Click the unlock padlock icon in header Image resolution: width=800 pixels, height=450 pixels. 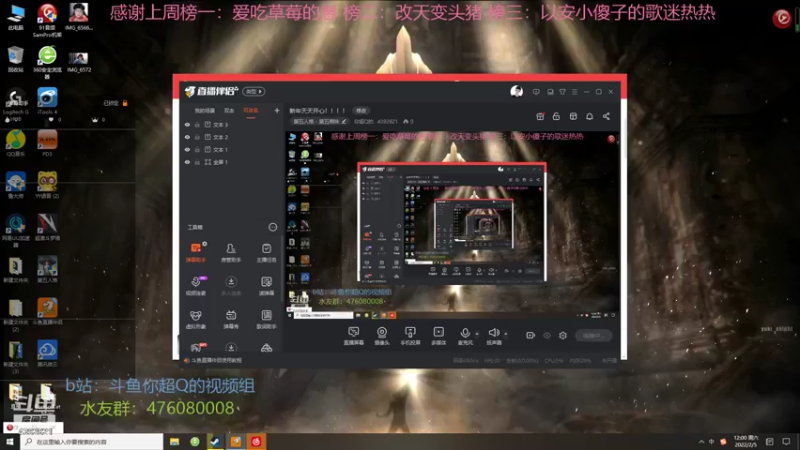[556, 116]
